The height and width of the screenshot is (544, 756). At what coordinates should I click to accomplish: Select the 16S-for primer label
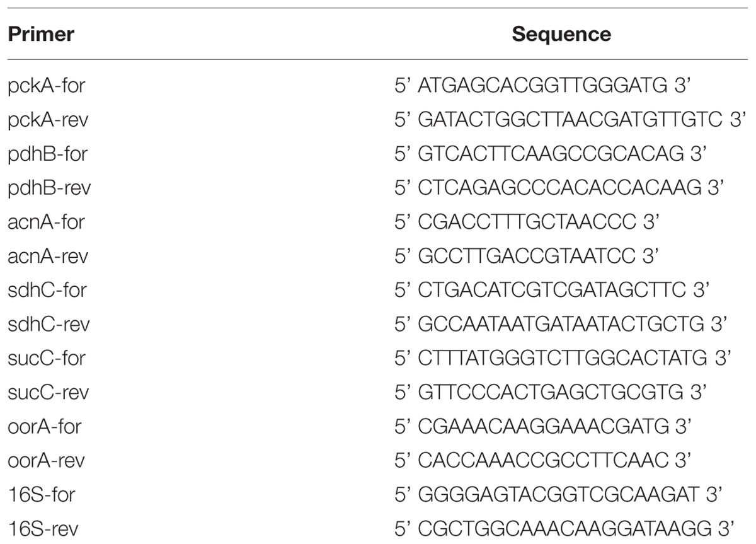43,495
